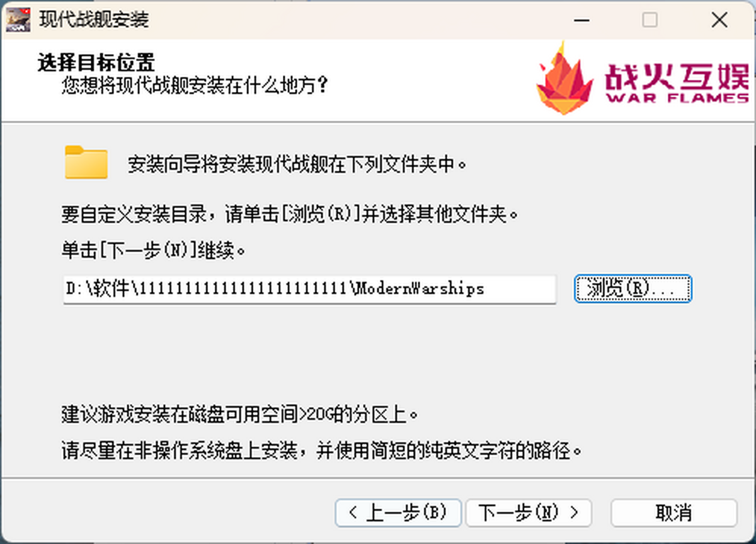756x544 pixels.
Task: Click into the install path text field
Action: click(x=309, y=289)
